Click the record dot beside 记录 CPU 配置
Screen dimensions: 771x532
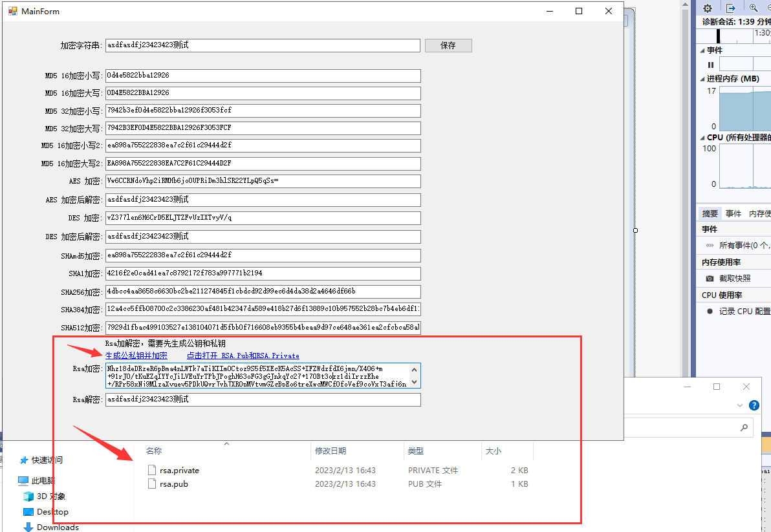[x=710, y=311]
